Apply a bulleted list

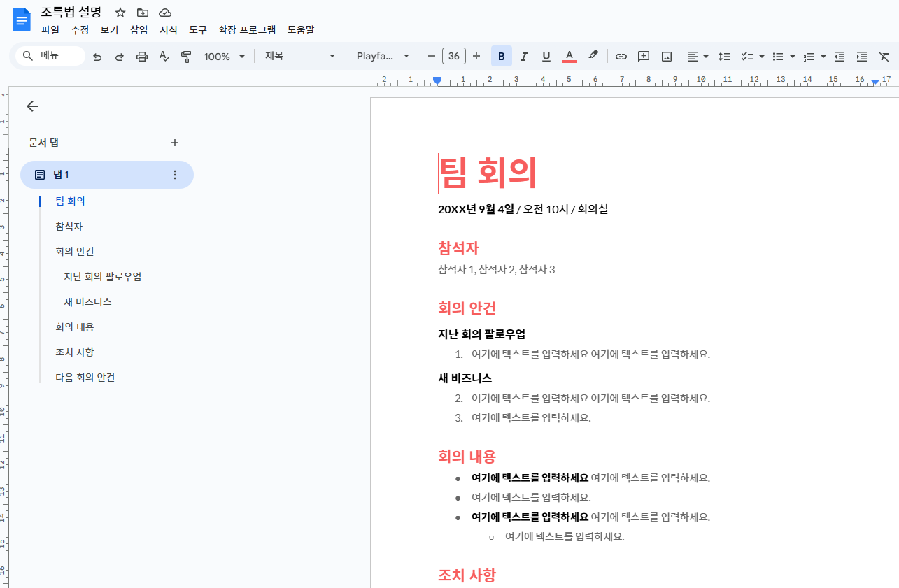coord(777,57)
